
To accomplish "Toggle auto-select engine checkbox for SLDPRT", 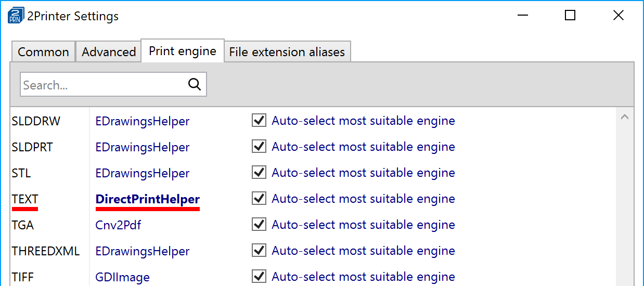I will [259, 147].
